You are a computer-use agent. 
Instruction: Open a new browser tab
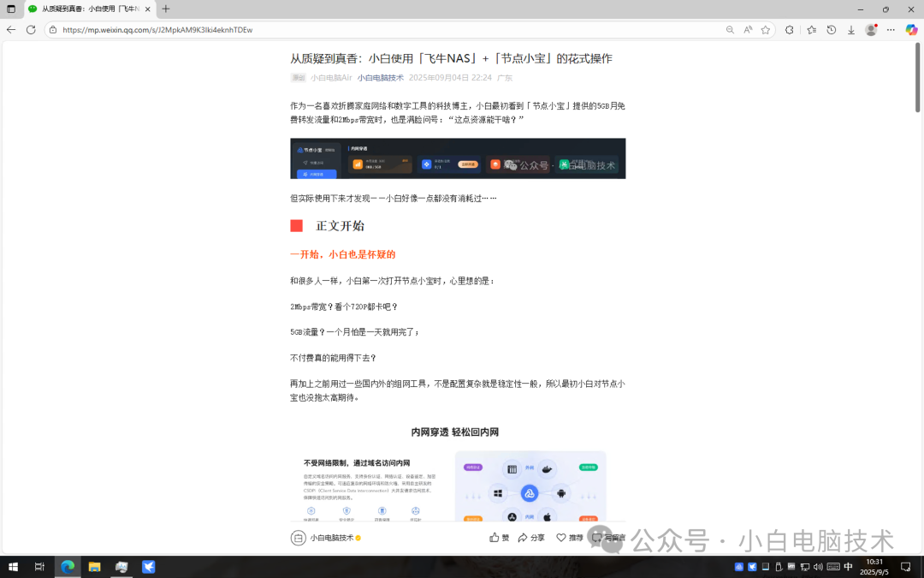pos(166,9)
